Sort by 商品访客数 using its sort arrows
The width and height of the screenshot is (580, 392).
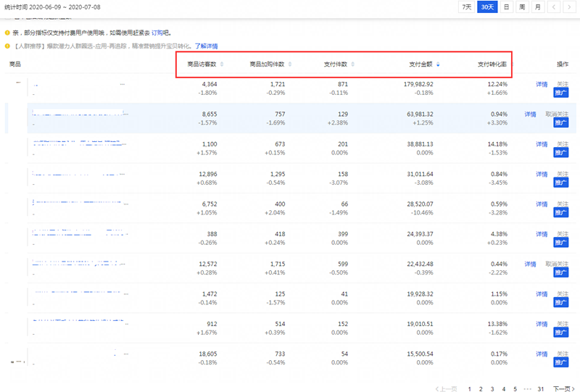click(x=222, y=64)
